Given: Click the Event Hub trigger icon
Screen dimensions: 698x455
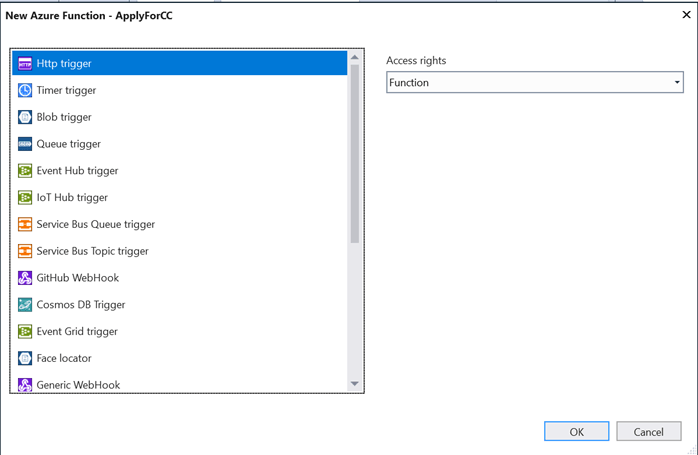Looking at the screenshot, I should (25, 171).
